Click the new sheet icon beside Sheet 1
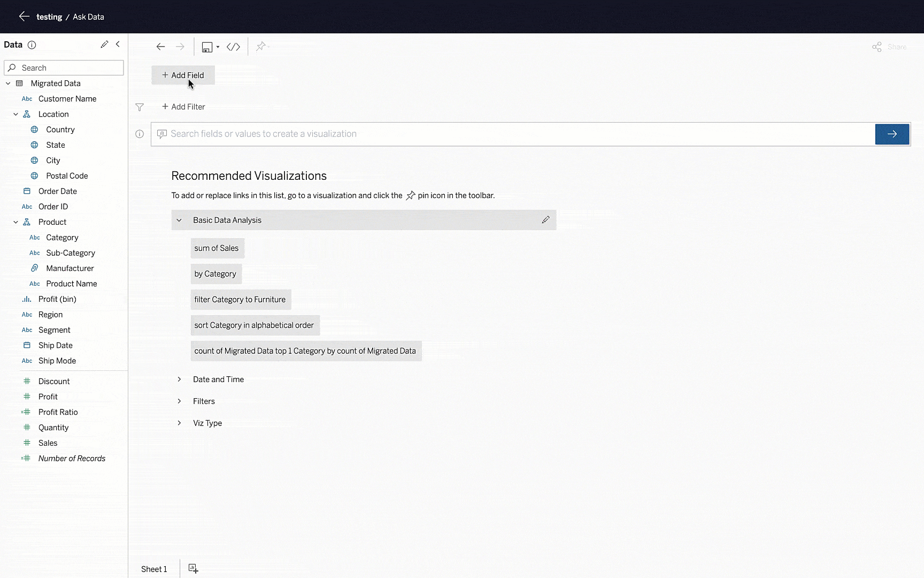 point(193,568)
